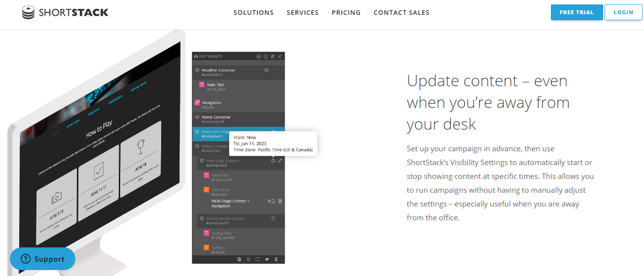
Task: Click the entries icon next to the number 9
Action: (x=273, y=201)
